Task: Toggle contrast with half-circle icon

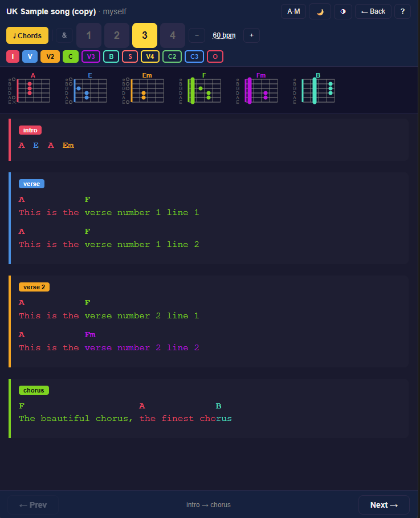Action: 343,11
